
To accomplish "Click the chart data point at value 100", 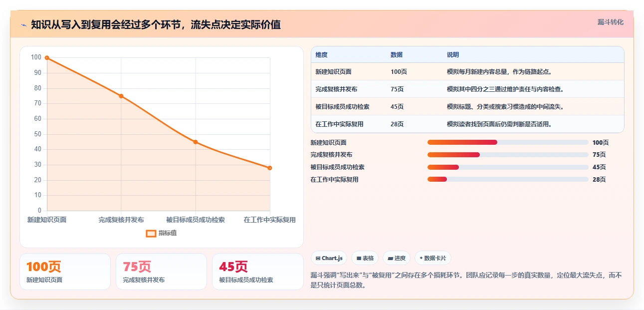I will coord(47,57).
